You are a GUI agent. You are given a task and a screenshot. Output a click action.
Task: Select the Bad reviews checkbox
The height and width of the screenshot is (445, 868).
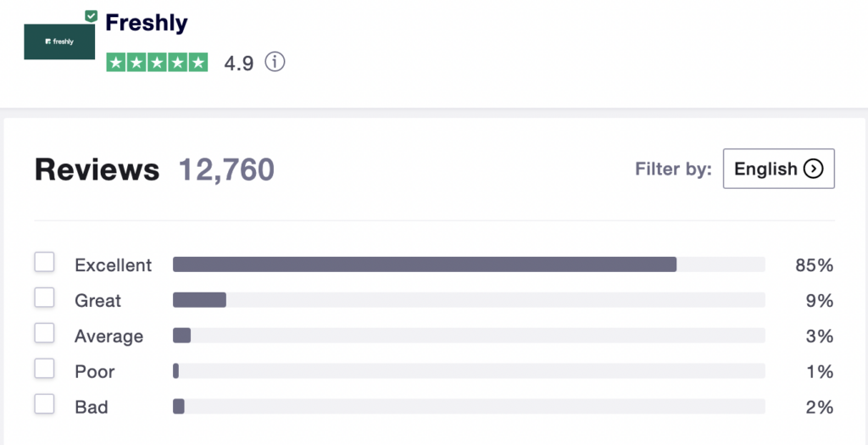[x=44, y=406]
